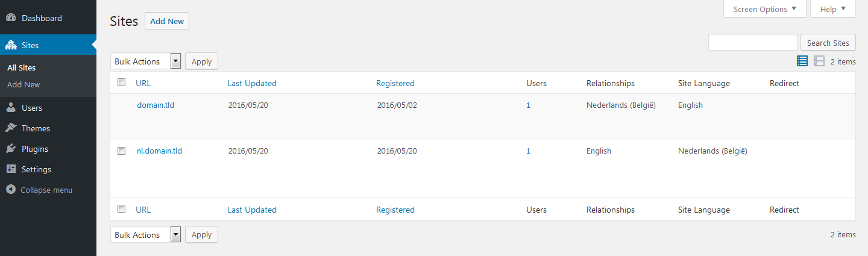Expand the Help tab

click(833, 9)
